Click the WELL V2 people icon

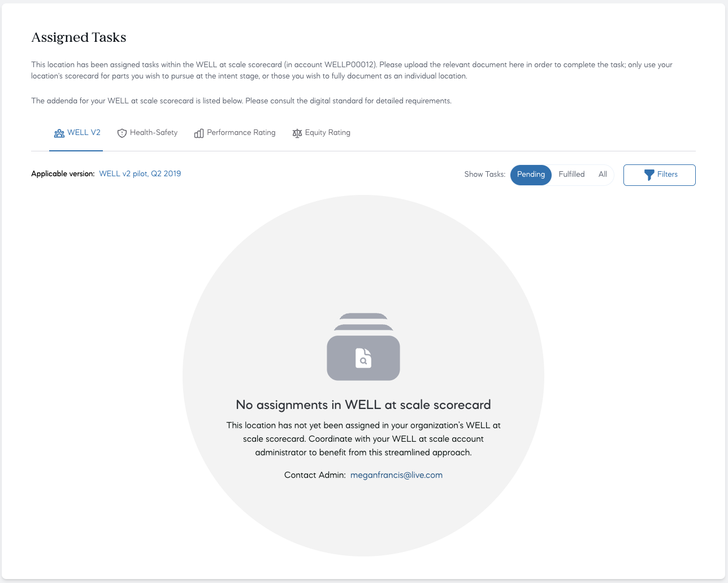59,133
